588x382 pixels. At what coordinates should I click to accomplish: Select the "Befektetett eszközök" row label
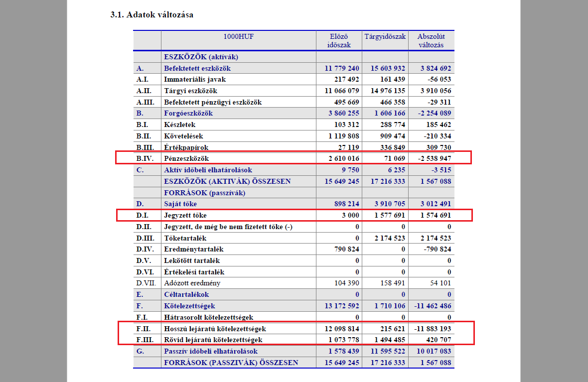tap(197, 68)
